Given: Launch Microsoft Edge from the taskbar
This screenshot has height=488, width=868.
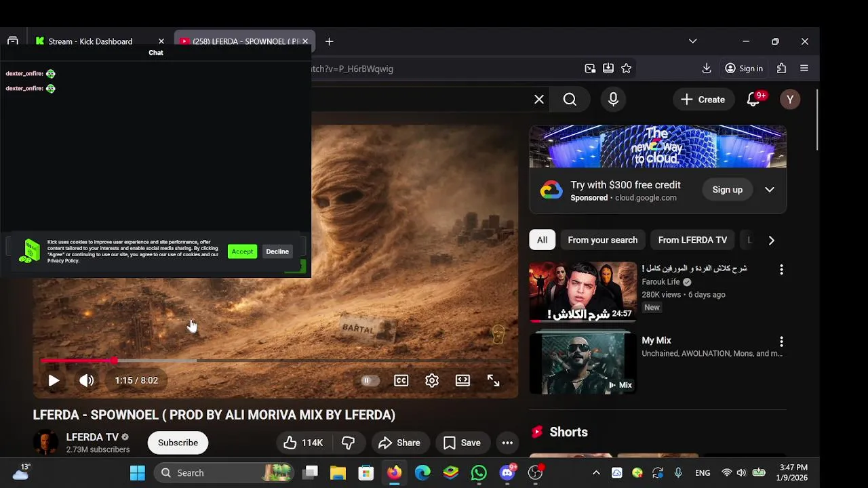Looking at the screenshot, I should 422,473.
